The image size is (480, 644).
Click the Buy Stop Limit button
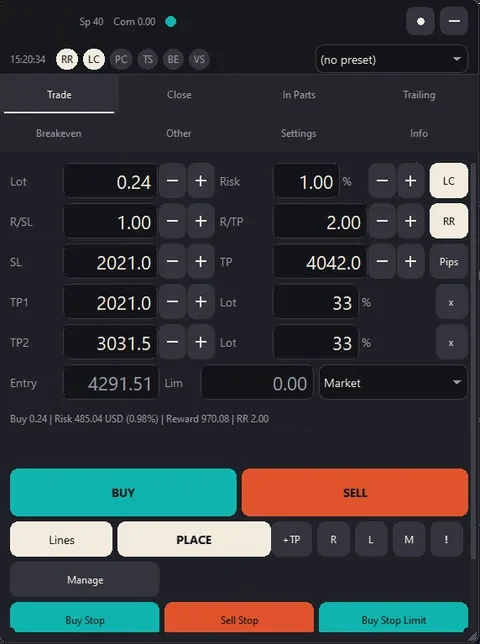click(x=393, y=618)
